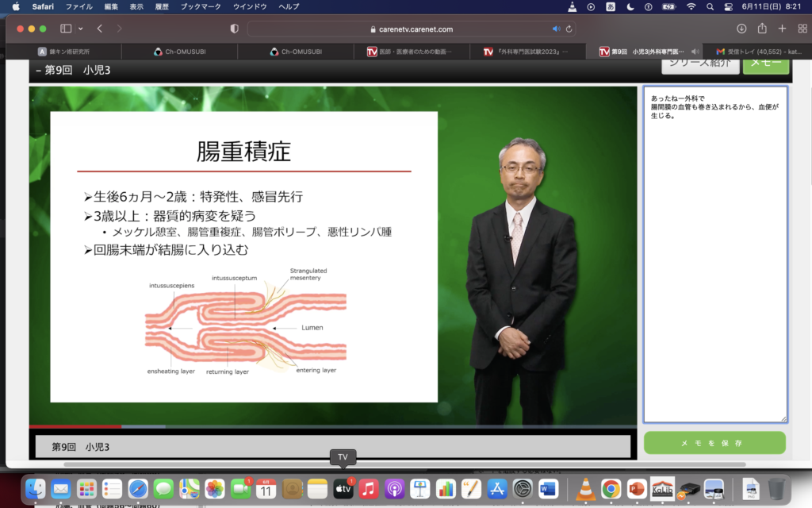Expand the sidebar options dropdown arrow

point(80,29)
